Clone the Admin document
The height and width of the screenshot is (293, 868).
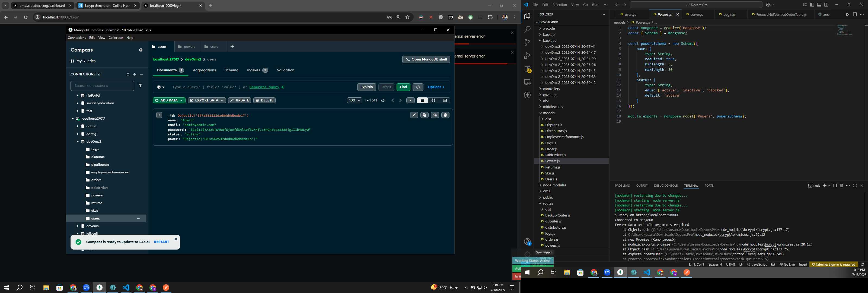[x=435, y=115]
